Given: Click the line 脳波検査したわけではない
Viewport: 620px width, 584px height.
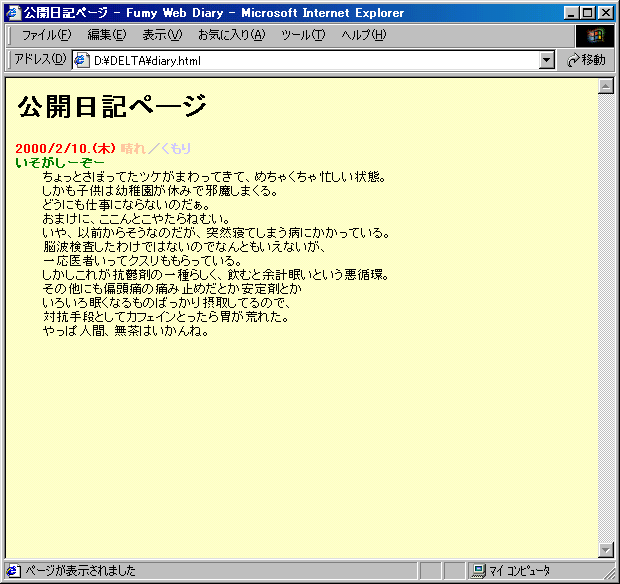Looking at the screenshot, I should click(x=184, y=246).
